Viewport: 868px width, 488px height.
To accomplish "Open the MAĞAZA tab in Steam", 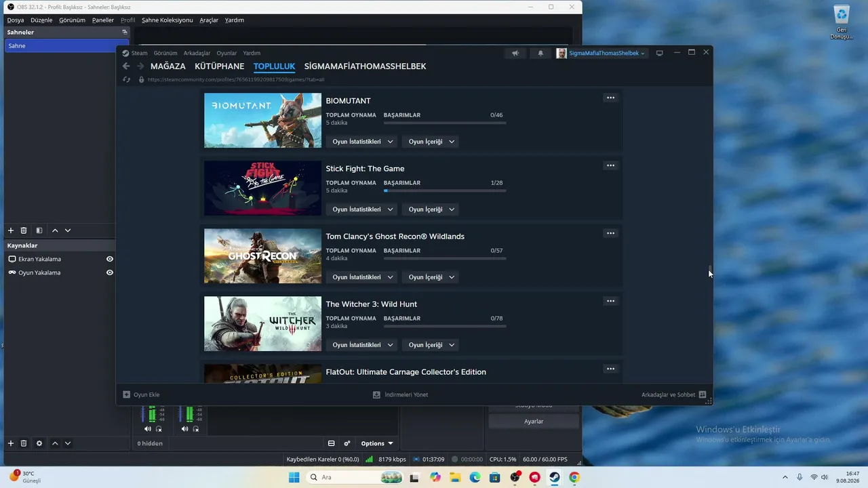I will point(167,66).
